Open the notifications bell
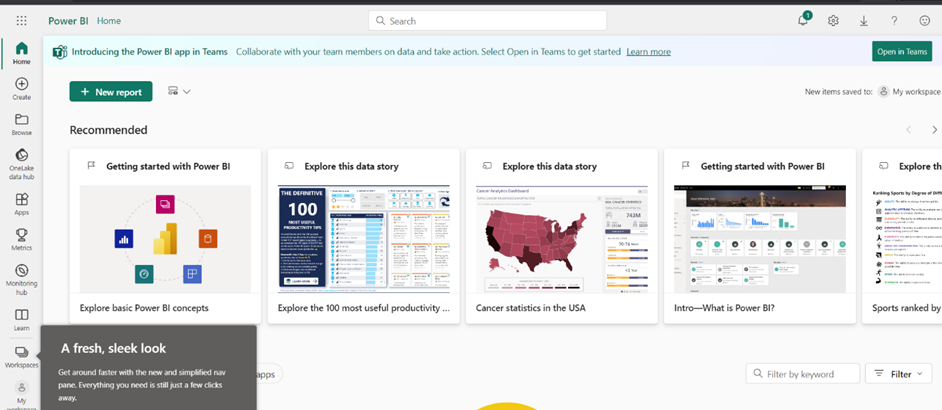Screen dimensions: 942x410 tap(803, 20)
